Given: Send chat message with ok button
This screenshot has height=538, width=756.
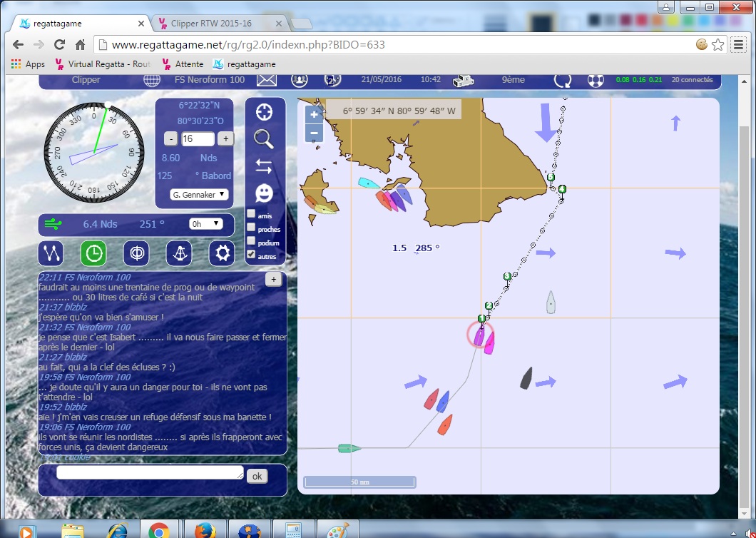Looking at the screenshot, I should pos(257,476).
